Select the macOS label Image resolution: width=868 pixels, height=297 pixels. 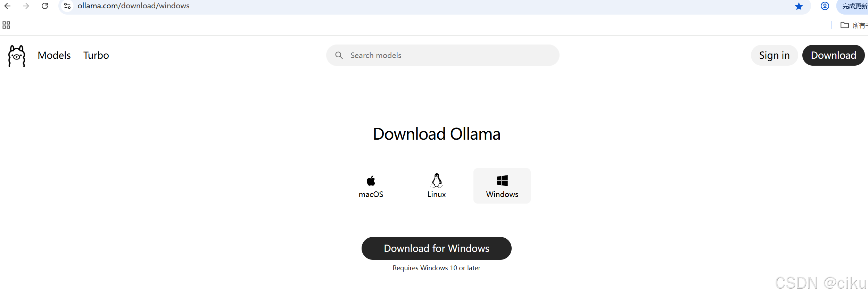[371, 194]
